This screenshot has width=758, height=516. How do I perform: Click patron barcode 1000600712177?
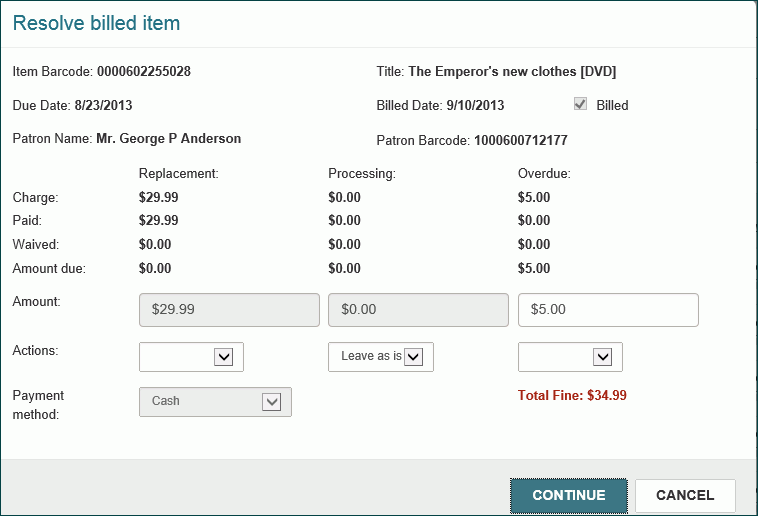[x=521, y=140]
